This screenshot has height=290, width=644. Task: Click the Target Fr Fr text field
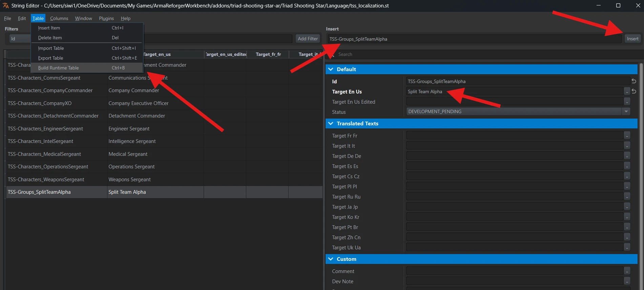pyautogui.click(x=515, y=136)
